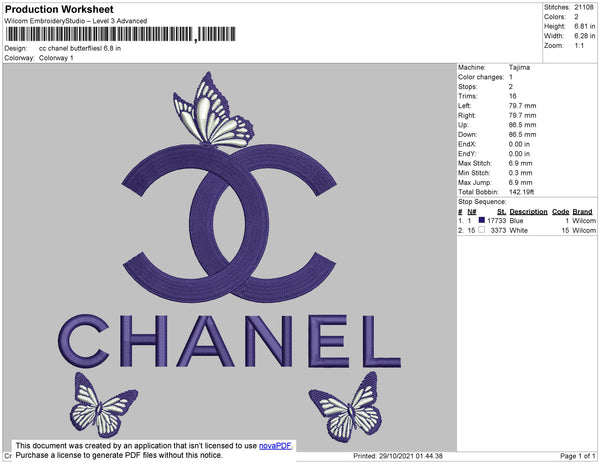600x464 pixels.
Task: Click the 'Colorway 1' value
Action: (x=56, y=58)
